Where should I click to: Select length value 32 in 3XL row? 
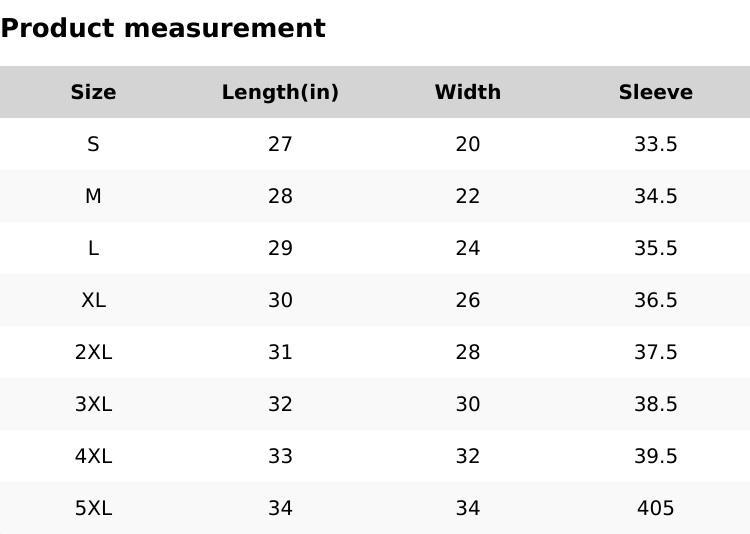pos(280,404)
